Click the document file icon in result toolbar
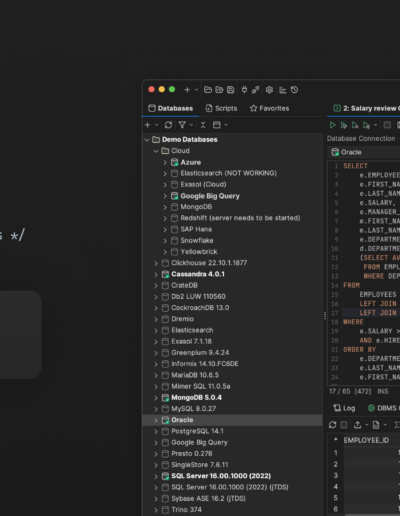 (376, 425)
